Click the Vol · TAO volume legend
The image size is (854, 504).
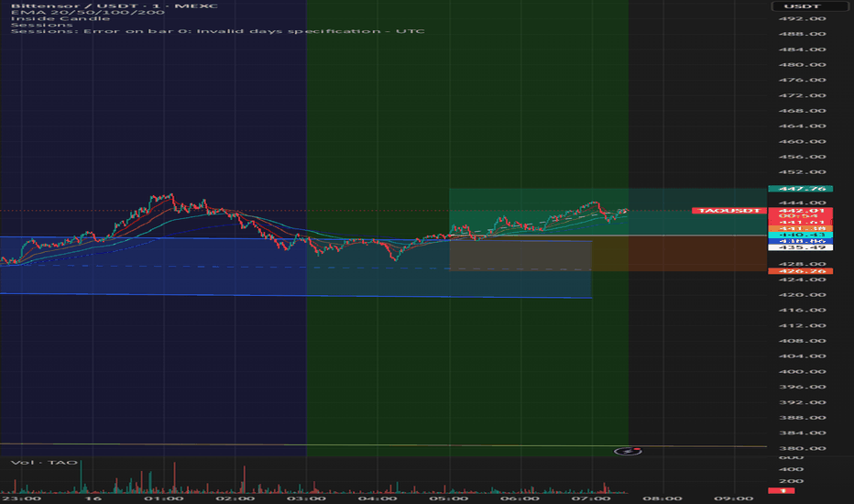point(44,463)
